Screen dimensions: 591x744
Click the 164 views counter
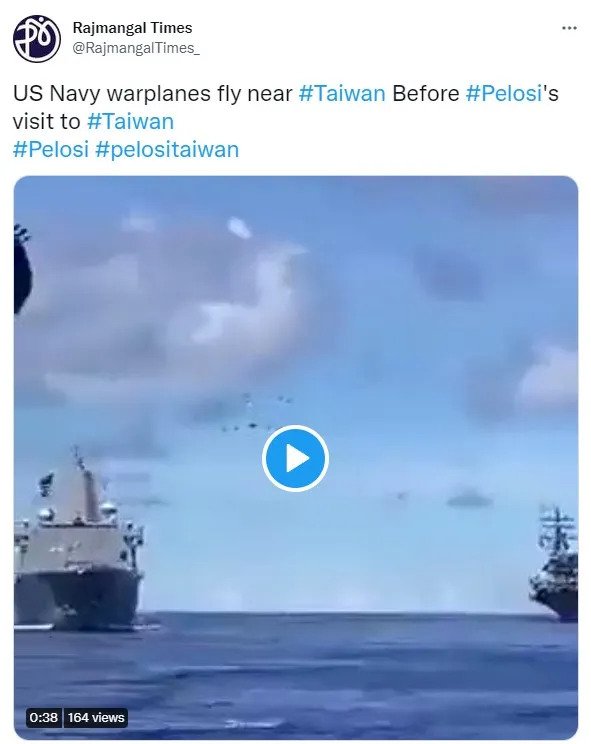96,717
